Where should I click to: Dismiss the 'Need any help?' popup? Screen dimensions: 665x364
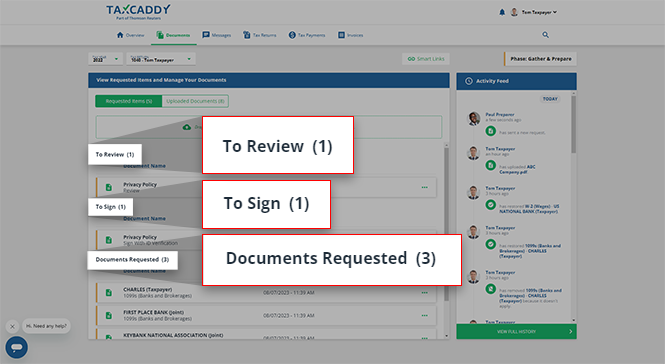click(12, 326)
